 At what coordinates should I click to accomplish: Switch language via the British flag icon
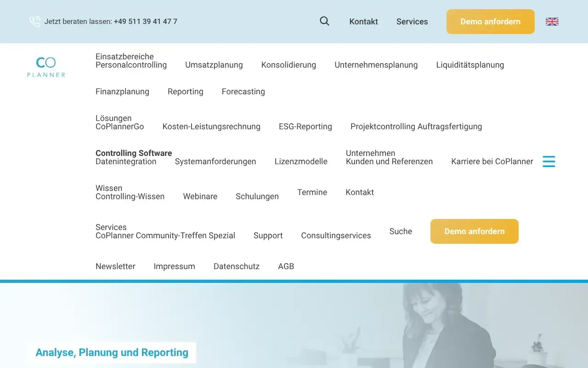pyautogui.click(x=551, y=21)
